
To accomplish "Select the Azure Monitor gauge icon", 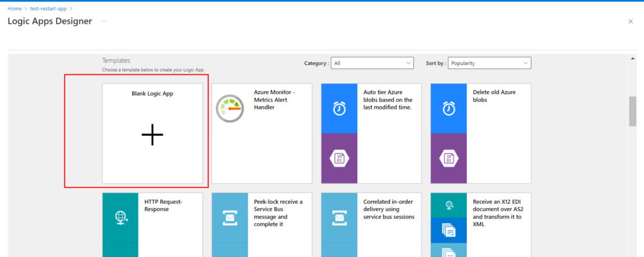I will pos(230,108).
